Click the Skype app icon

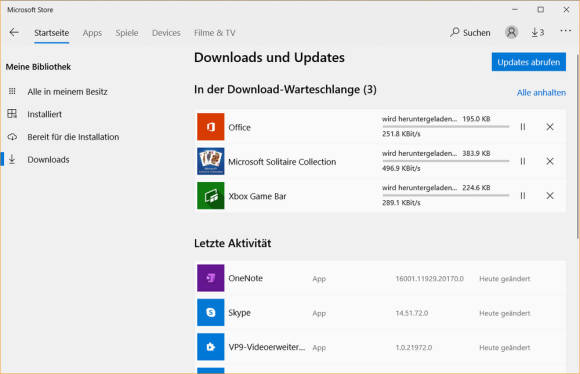pyautogui.click(x=210, y=312)
